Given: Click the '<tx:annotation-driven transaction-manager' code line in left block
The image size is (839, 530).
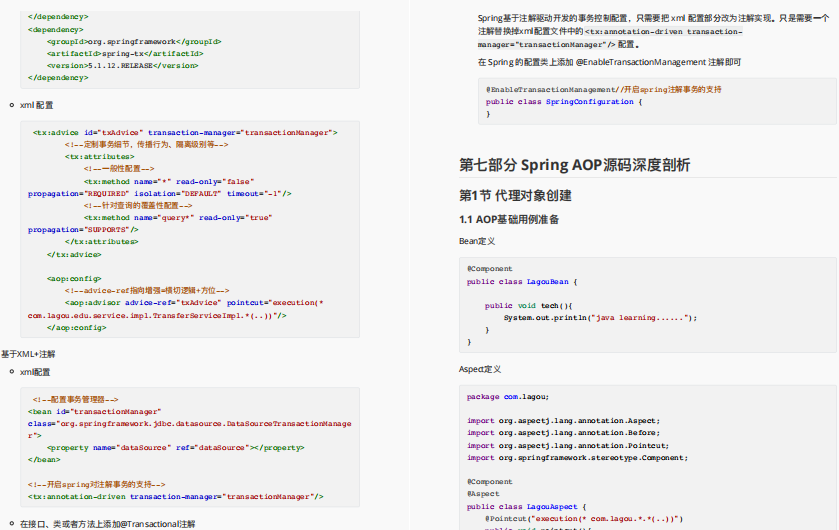Looking at the screenshot, I should click(176, 496).
